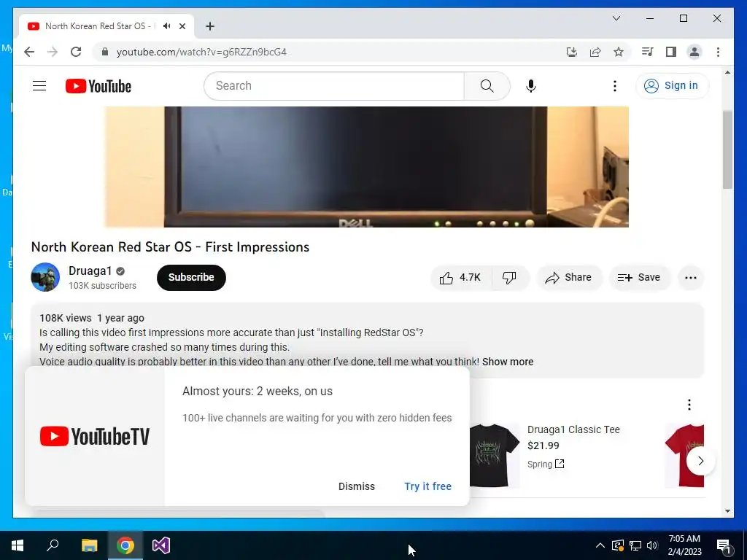Viewport: 747px width, 560px height.
Task: Like the video with thumbs up
Action: [460, 278]
